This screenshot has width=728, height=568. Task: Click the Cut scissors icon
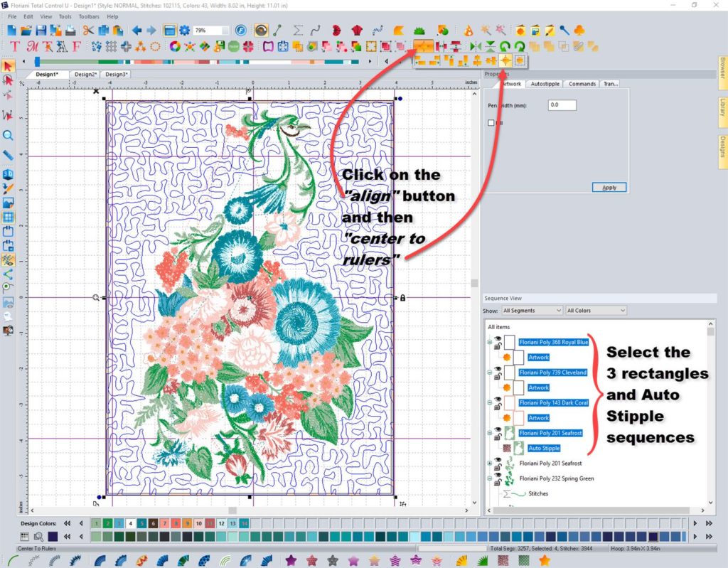pos(88,31)
